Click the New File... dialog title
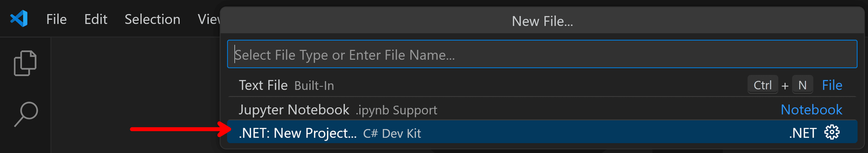Screen dimensions: 868x153 pyautogui.click(x=542, y=21)
